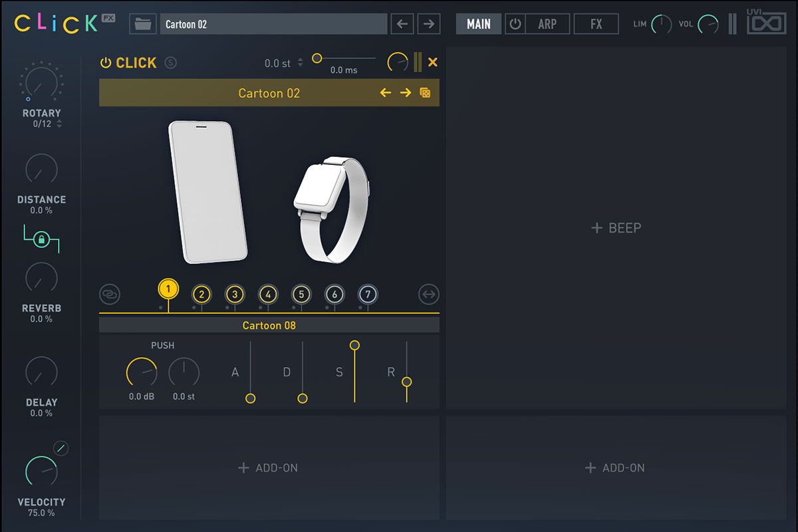The height and width of the screenshot is (532, 798).
Task: Open the preset browser folder icon
Action: click(x=142, y=24)
